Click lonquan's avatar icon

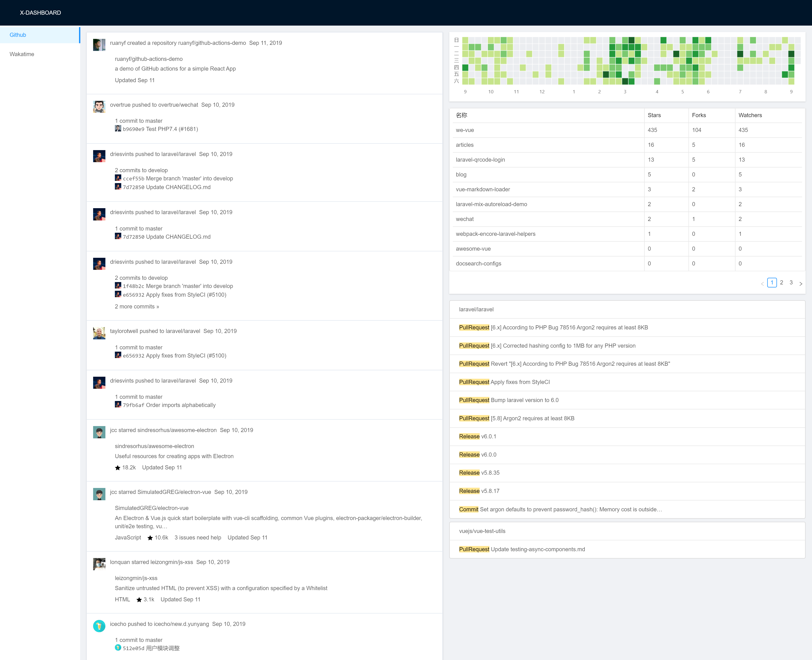99,564
